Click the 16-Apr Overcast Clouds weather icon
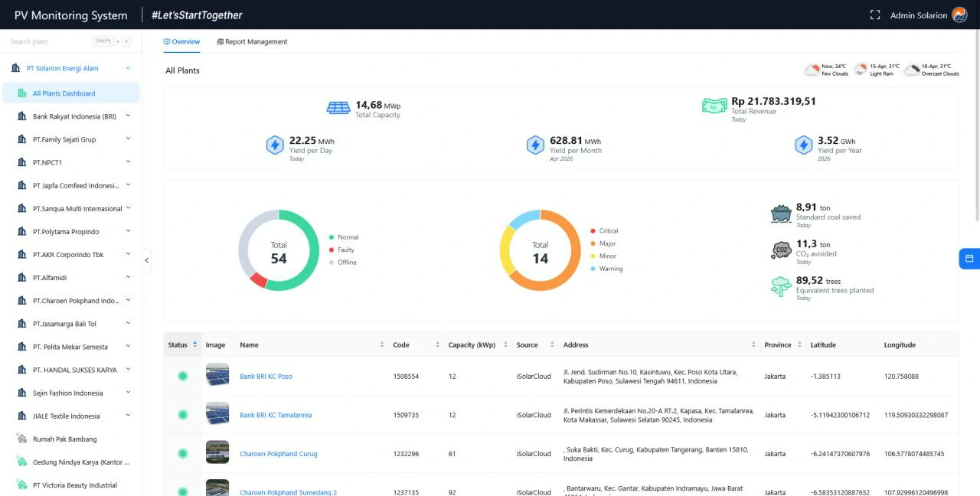Image resolution: width=980 pixels, height=496 pixels. click(911, 70)
